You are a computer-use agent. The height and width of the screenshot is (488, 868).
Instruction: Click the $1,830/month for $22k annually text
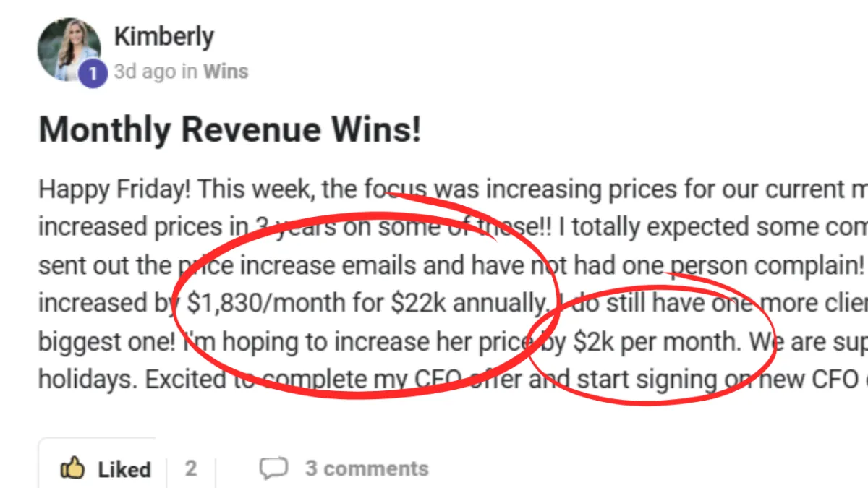pos(367,302)
